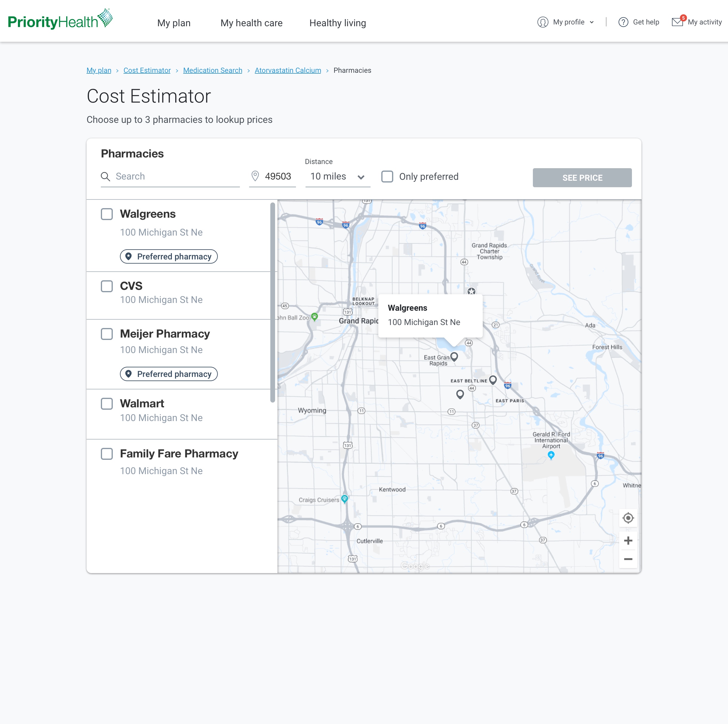This screenshot has width=728, height=724.
Task: Click the Google logo on map
Action: 415,566
